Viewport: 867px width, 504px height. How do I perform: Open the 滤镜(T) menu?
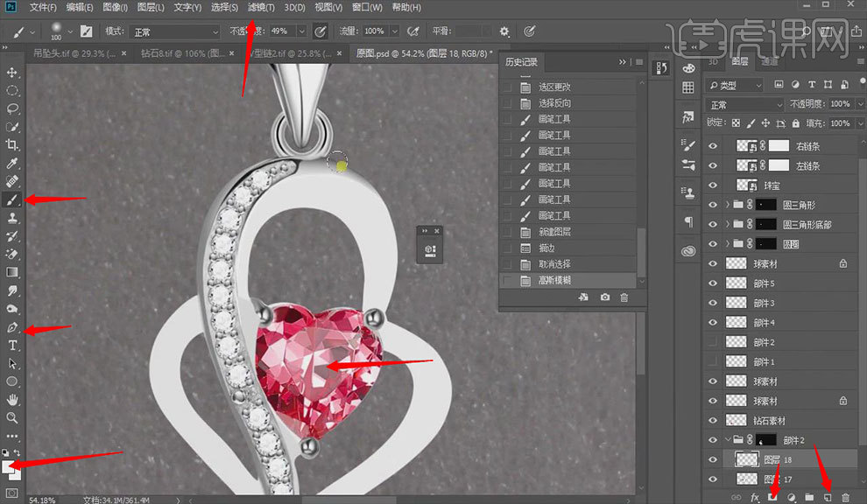pyautogui.click(x=261, y=7)
